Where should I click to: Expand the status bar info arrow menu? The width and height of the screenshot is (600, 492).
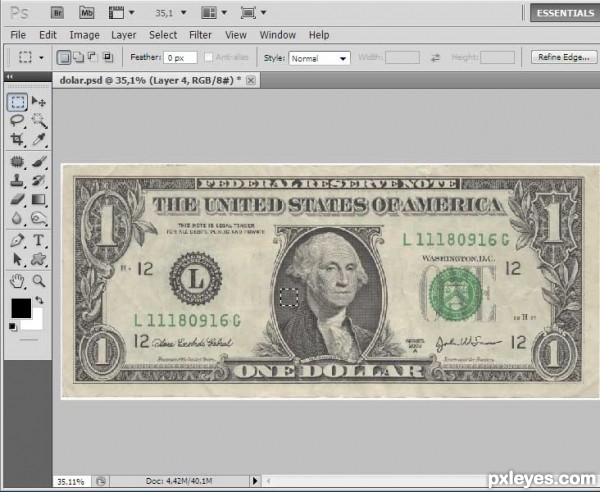coord(255,481)
